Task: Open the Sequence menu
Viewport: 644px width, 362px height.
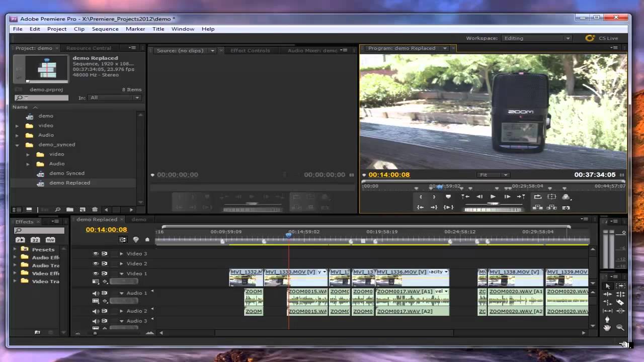Action: click(105, 29)
